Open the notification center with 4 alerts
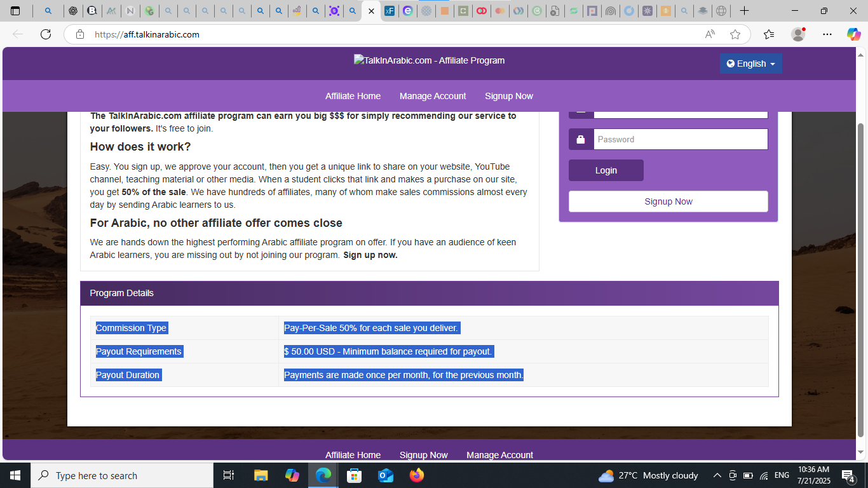Screen dimensions: 868x488 click(848, 475)
